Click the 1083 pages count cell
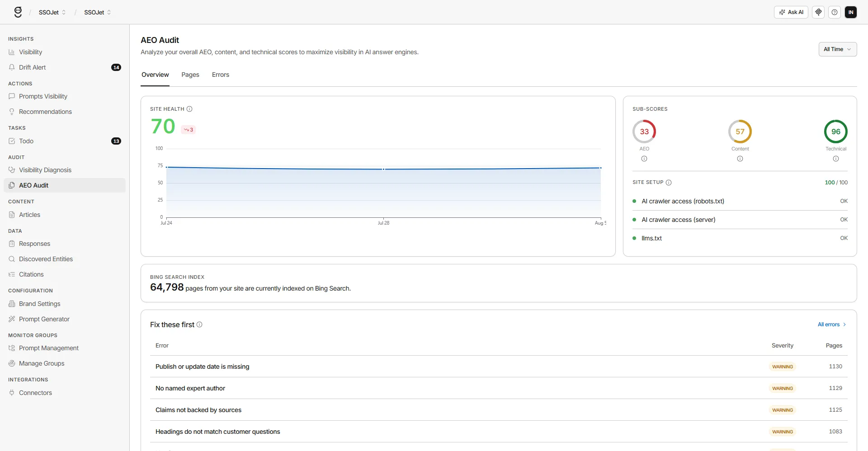Screen dimensions: 868x451 (835, 432)
